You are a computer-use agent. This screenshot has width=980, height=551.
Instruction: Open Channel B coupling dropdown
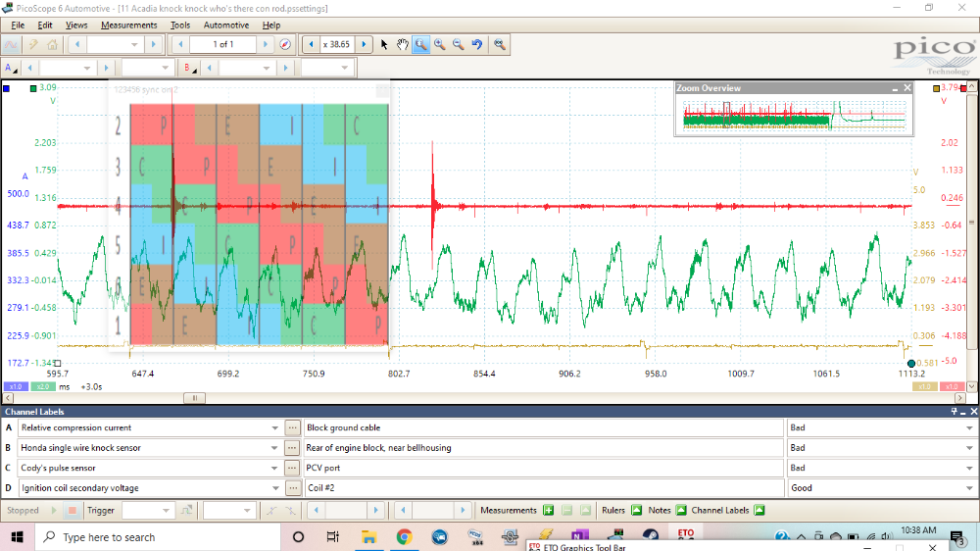(344, 68)
